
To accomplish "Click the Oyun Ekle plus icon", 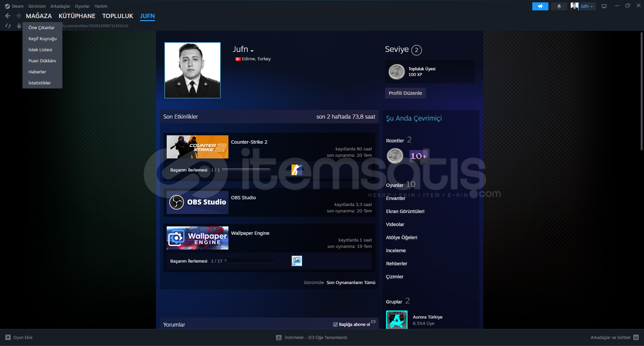I will point(8,337).
